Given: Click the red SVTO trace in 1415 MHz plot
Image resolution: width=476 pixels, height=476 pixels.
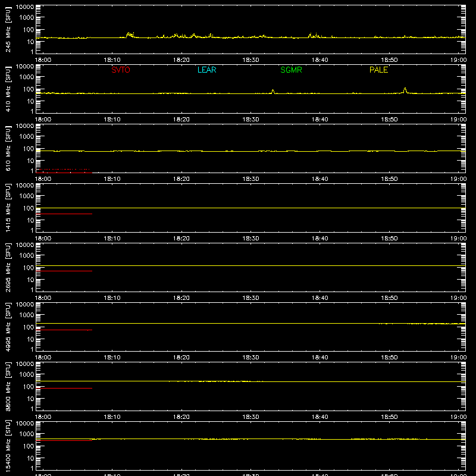Looking at the screenshot, I should (64, 214).
